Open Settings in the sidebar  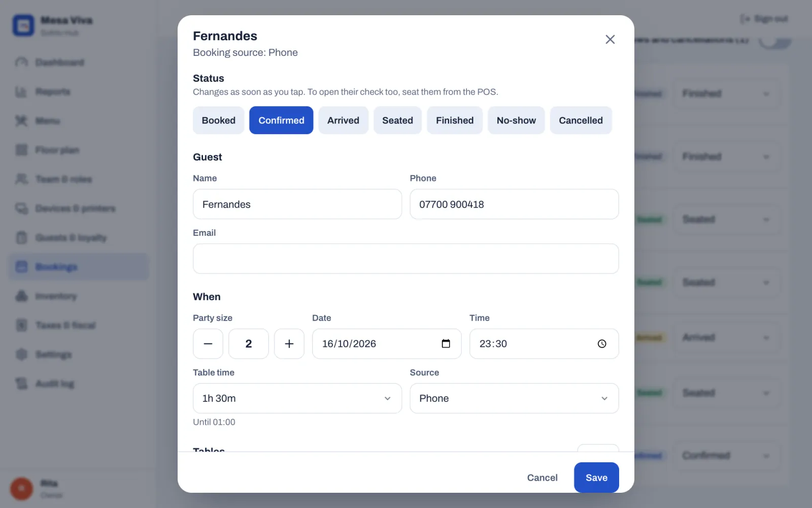pos(79,355)
